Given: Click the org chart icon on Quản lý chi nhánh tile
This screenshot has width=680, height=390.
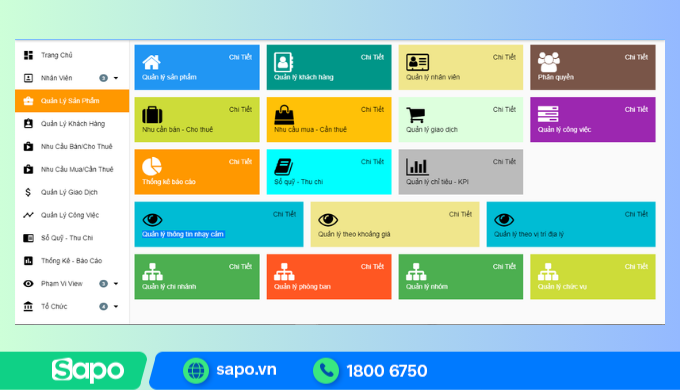Looking at the screenshot, I should tap(152, 272).
